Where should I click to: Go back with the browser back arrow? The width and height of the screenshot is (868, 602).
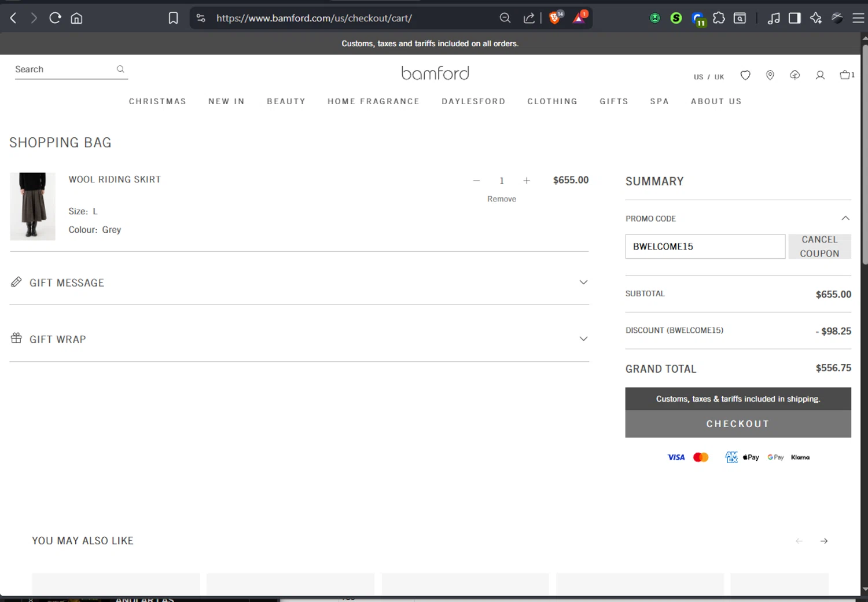point(13,18)
